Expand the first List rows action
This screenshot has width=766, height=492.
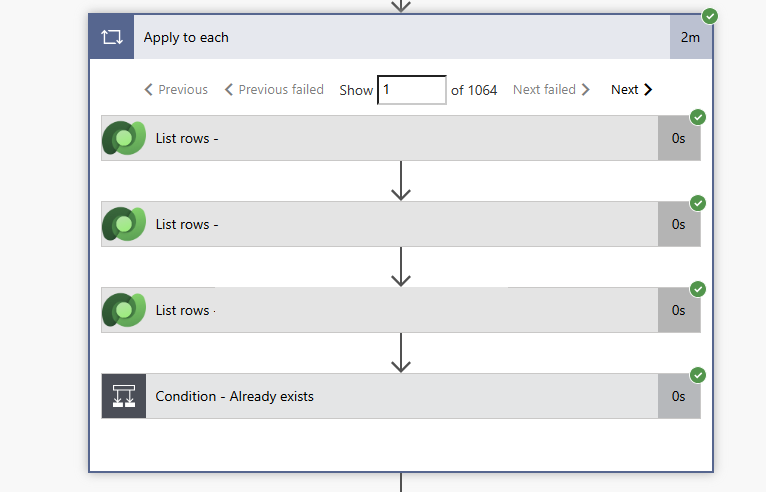[x=402, y=138]
